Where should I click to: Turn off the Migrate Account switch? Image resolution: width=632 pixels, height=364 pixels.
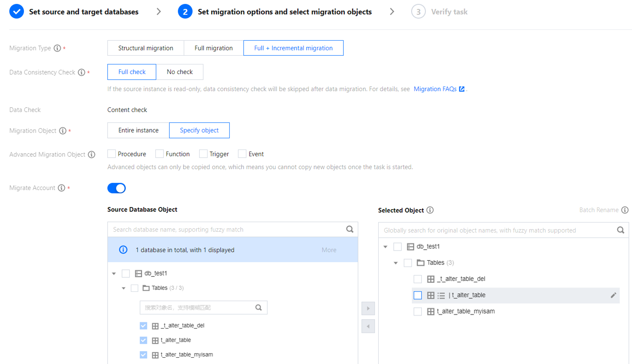(x=117, y=188)
